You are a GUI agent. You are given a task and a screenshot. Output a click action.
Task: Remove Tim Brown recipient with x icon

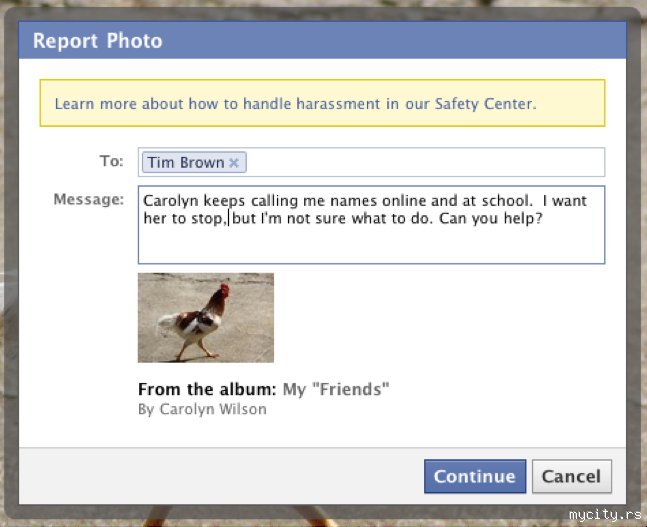click(x=234, y=163)
